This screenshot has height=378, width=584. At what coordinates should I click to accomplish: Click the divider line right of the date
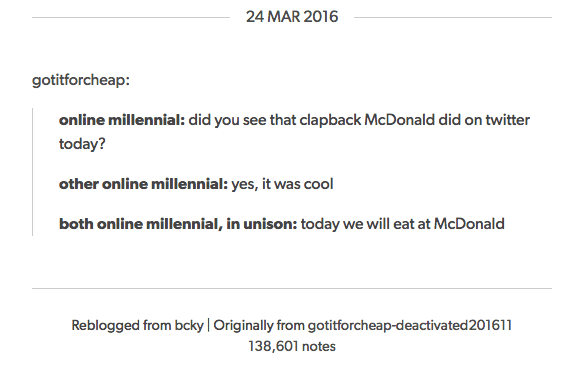(453, 17)
